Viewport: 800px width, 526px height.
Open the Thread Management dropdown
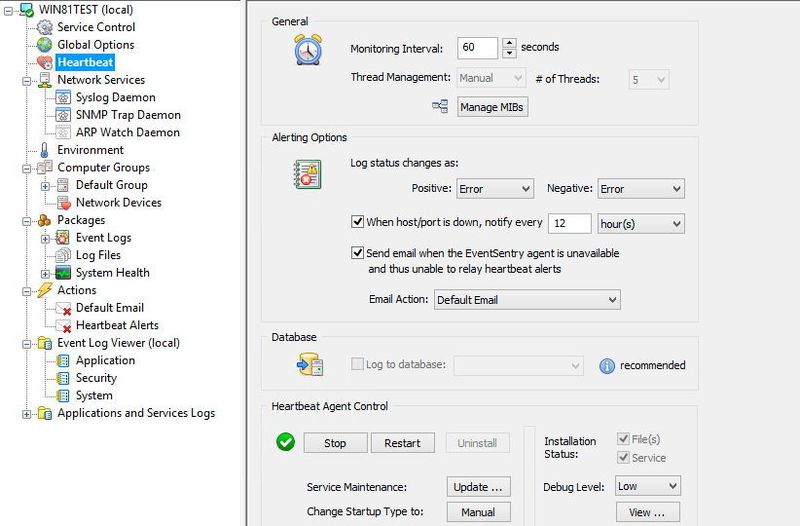(x=491, y=79)
